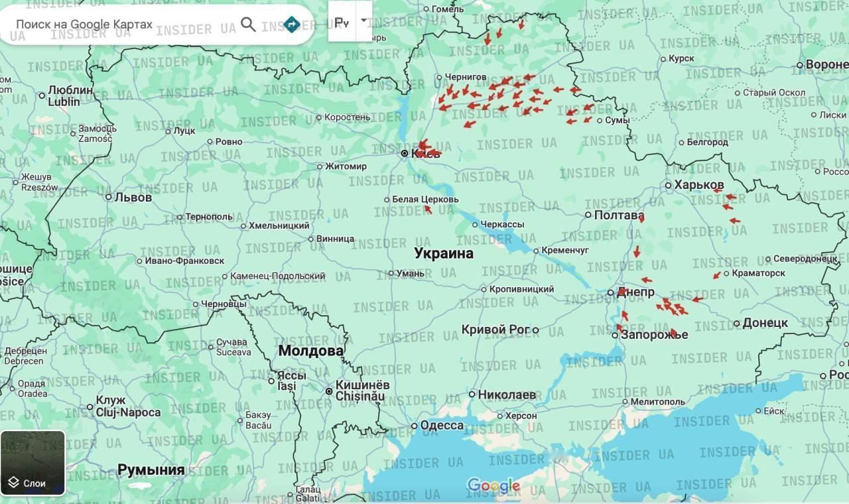
Task: Click the 'Тернополь' city label
Action: point(209,217)
